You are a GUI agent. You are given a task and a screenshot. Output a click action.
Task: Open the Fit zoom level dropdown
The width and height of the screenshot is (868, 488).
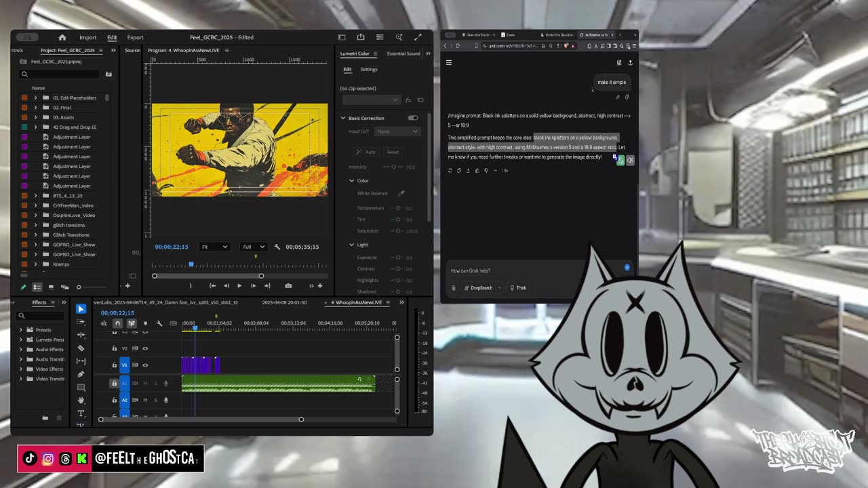[214, 247]
